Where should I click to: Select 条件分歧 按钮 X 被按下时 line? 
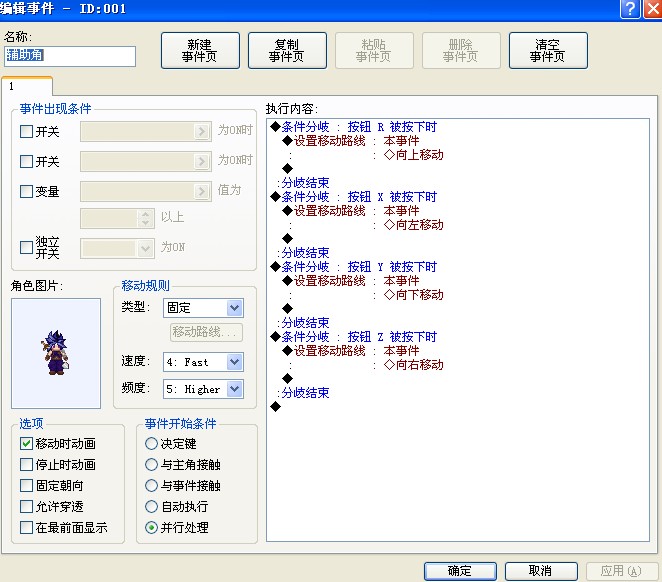tap(353, 197)
